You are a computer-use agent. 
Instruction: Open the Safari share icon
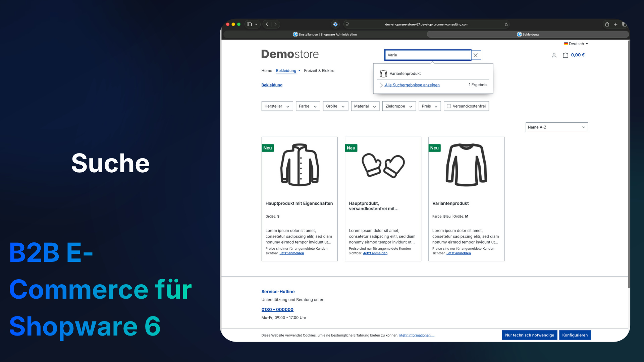[607, 24]
